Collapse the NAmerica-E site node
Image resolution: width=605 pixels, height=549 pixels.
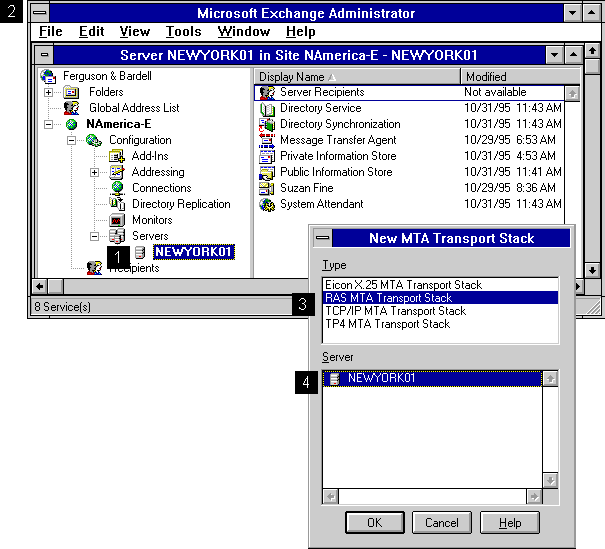48,124
